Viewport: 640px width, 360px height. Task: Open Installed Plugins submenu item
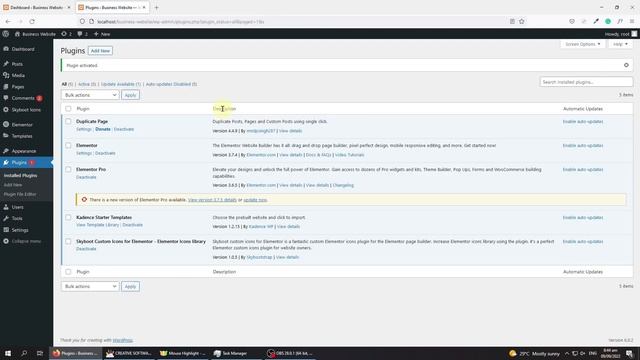pos(20,176)
